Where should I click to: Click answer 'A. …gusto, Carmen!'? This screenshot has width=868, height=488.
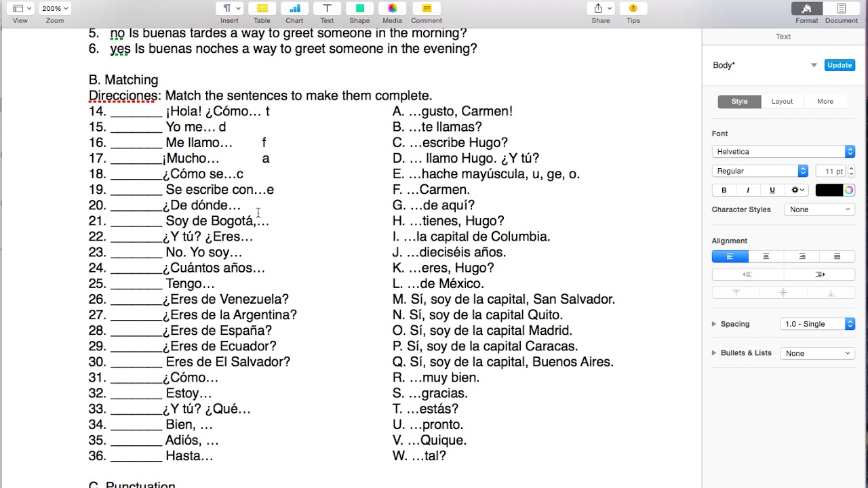pyautogui.click(x=452, y=111)
